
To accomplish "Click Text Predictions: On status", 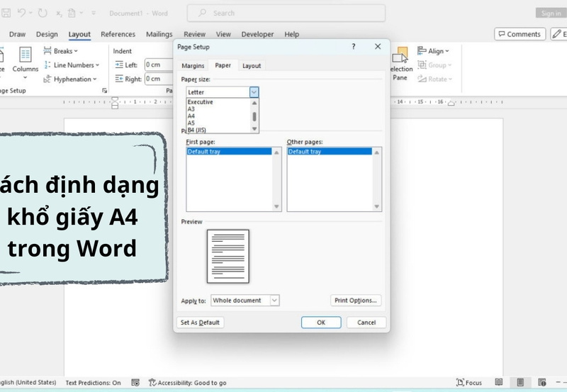I will click(94, 383).
